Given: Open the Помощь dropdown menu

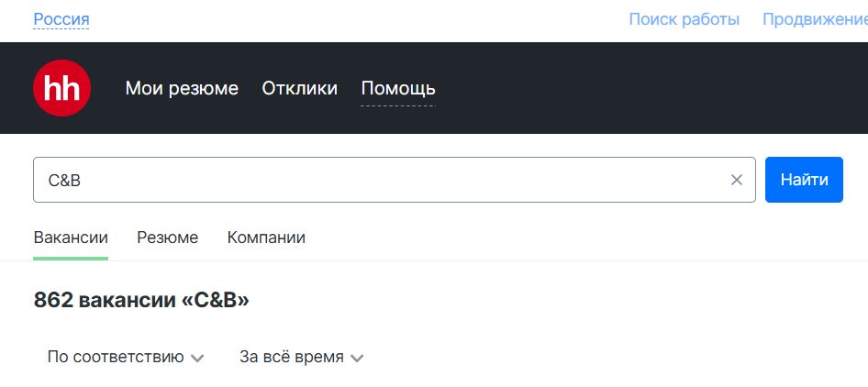Looking at the screenshot, I should (x=398, y=88).
